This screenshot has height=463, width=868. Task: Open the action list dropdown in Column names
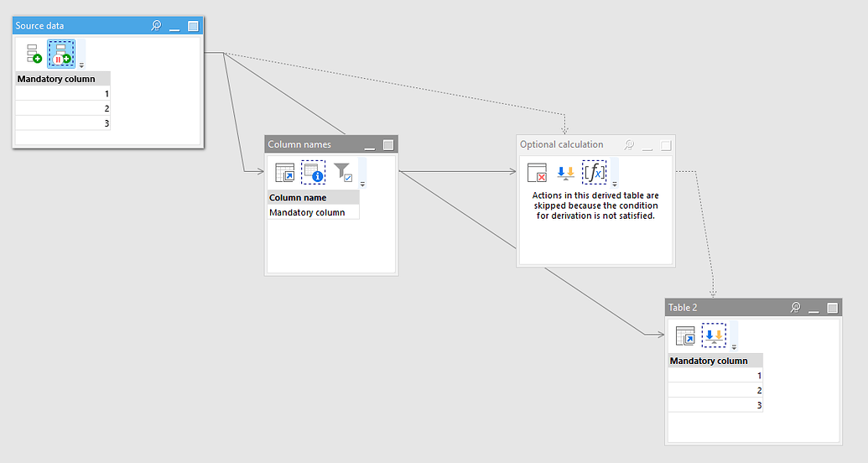click(362, 184)
